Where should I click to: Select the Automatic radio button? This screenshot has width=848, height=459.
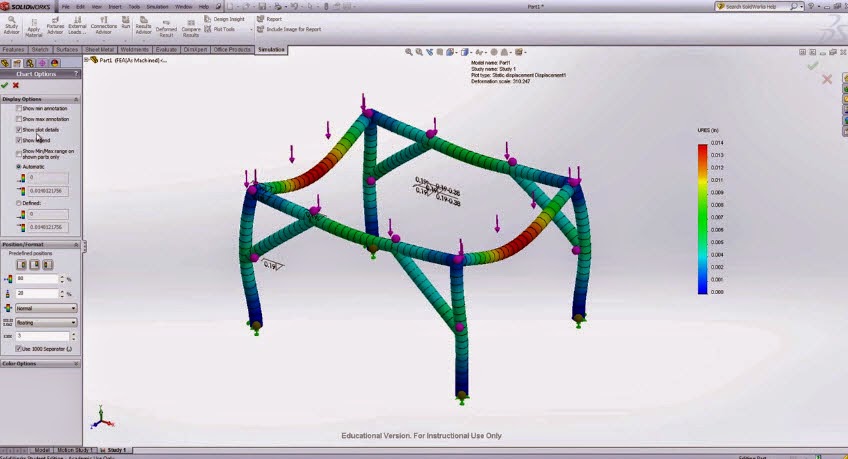(x=19, y=167)
